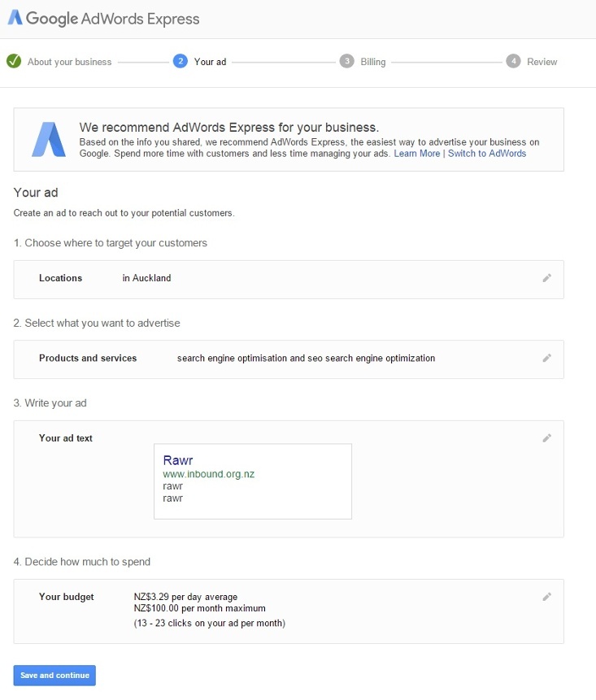This screenshot has width=596, height=700.
Task: Click 'NZ$3.29 per day average' text
Action: click(x=185, y=597)
